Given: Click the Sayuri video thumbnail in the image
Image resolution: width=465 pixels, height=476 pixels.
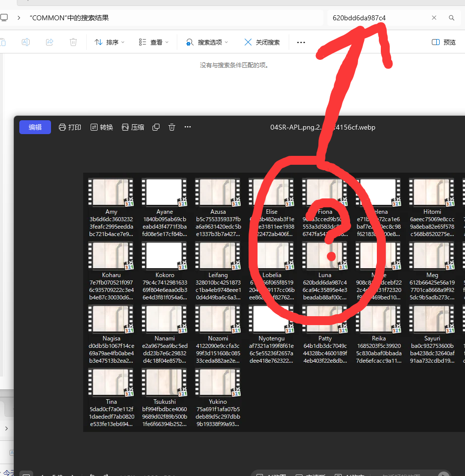Looking at the screenshot, I should (x=432, y=319).
